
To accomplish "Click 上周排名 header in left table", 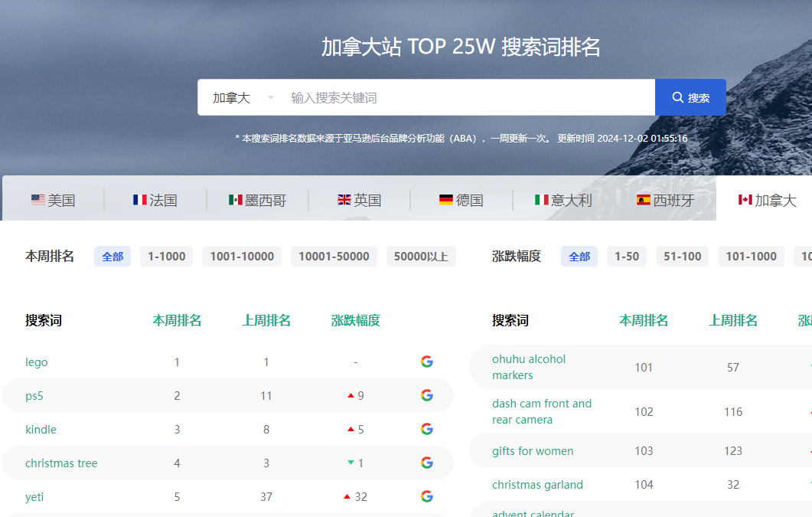I will 266,320.
